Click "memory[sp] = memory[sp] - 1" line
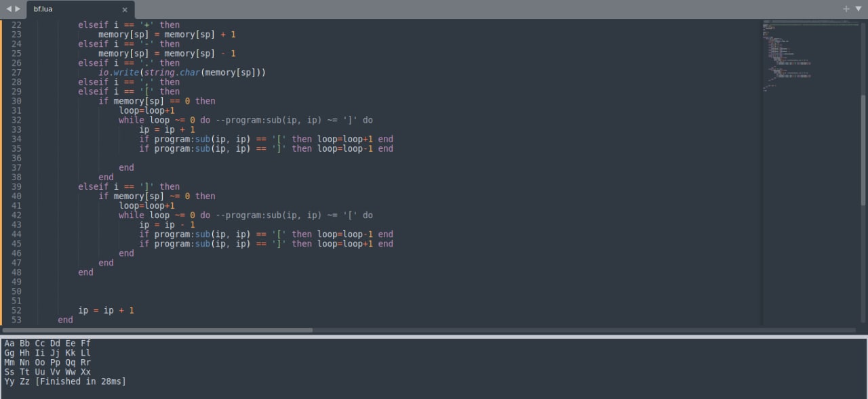The height and width of the screenshot is (399, 868). (x=167, y=53)
